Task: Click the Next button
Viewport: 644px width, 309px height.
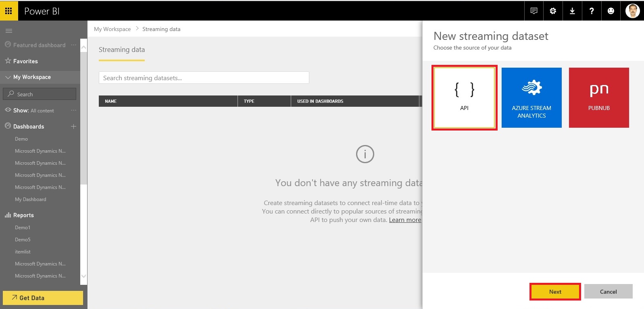Action: [555, 292]
